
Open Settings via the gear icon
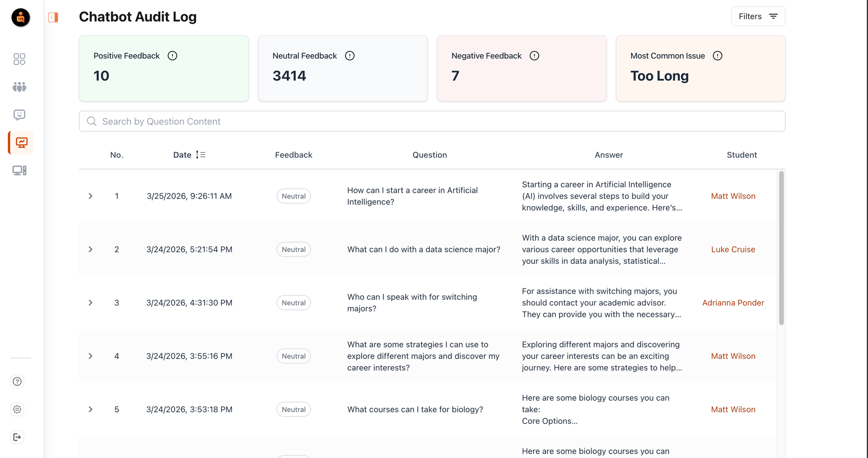click(x=17, y=409)
